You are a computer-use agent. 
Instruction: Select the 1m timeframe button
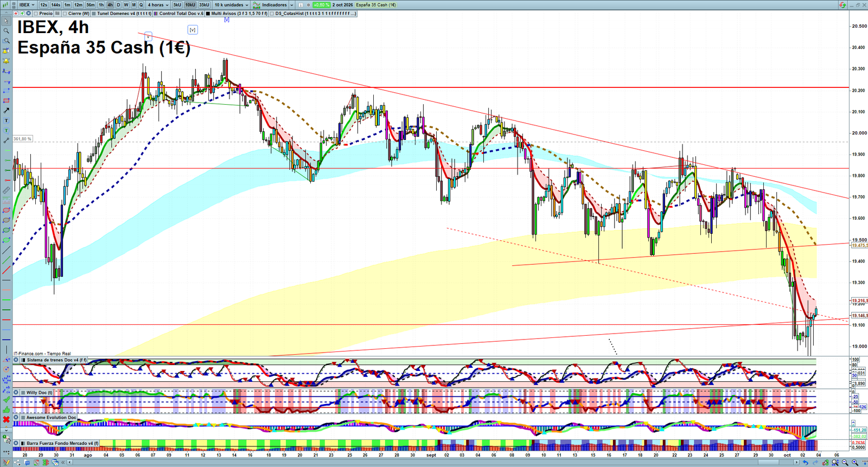pos(67,5)
